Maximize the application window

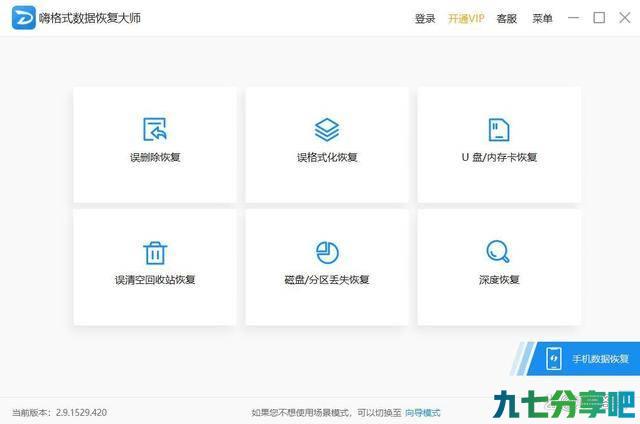pyautogui.click(x=599, y=18)
